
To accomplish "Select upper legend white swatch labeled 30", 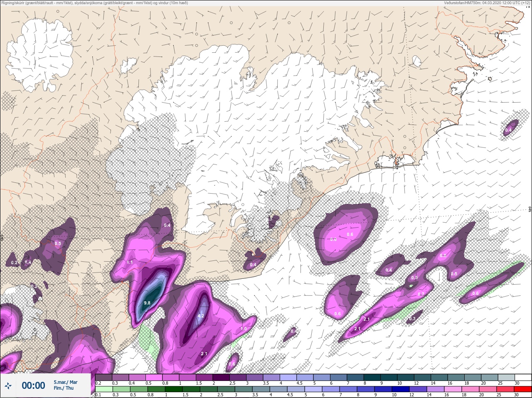I will pyautogui.click(x=523, y=377).
